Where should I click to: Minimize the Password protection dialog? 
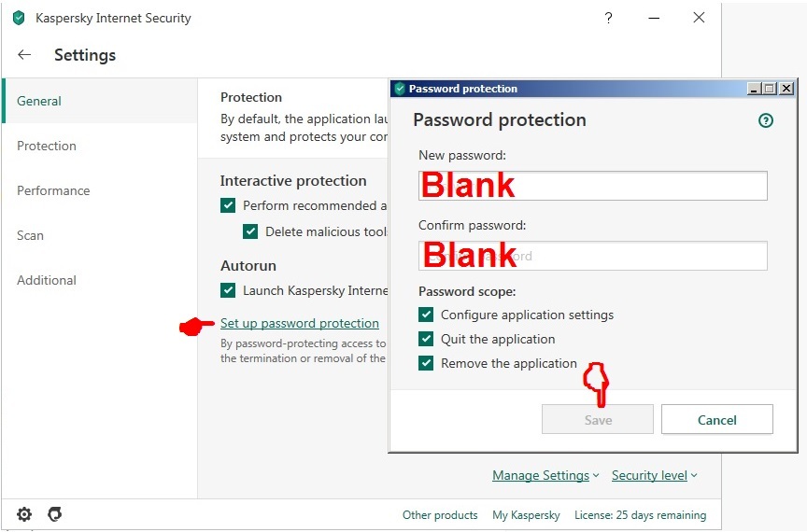click(754, 89)
